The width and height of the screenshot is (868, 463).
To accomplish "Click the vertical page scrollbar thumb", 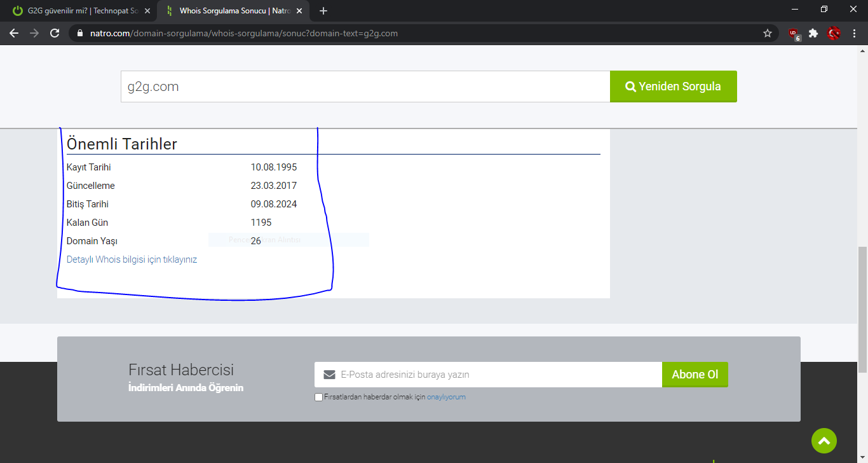I will coord(862,309).
